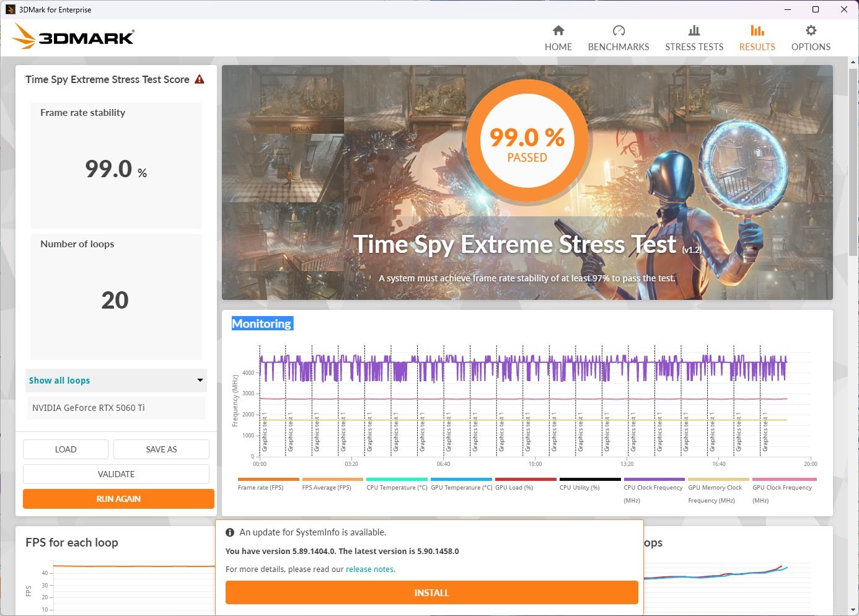Screen dimensions: 859x616
Task: Toggle CPU Utility (%) legend series
Action: coord(590,483)
